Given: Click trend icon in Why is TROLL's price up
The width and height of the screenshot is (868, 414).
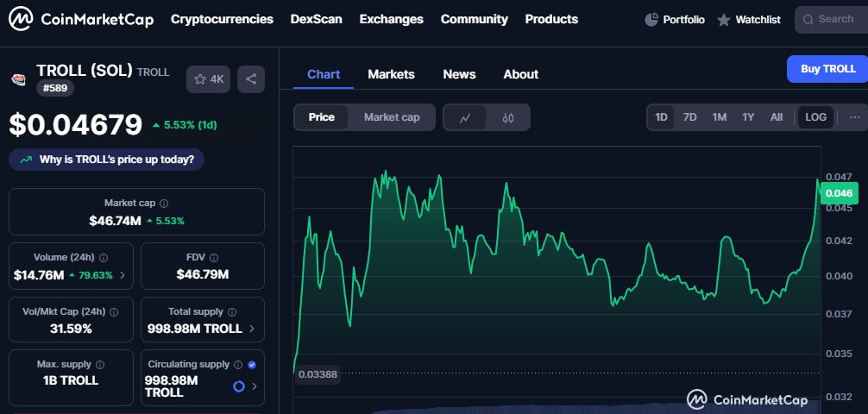Looking at the screenshot, I should pos(26,160).
